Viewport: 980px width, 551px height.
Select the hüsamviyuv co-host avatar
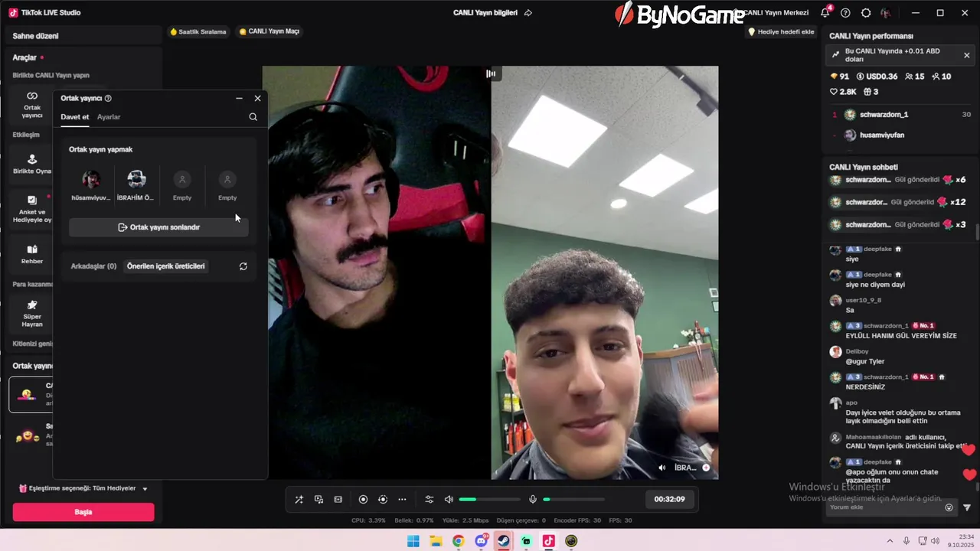(91, 180)
